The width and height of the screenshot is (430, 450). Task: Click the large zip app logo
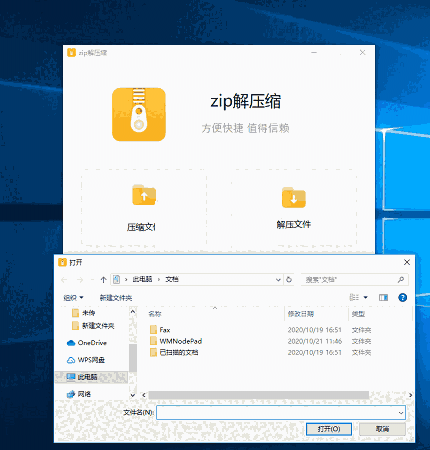(x=139, y=114)
